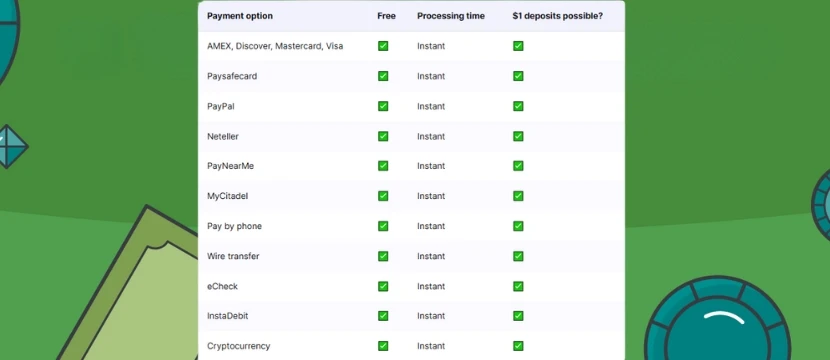830x360 pixels.
Task: Click Instant processing time for Cryptocurrency
Action: (x=431, y=346)
